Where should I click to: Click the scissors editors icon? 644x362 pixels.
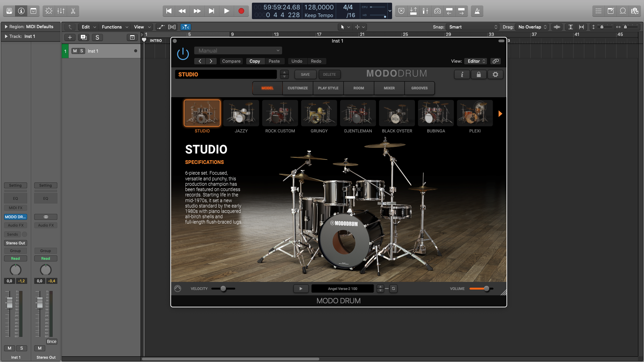[73, 11]
